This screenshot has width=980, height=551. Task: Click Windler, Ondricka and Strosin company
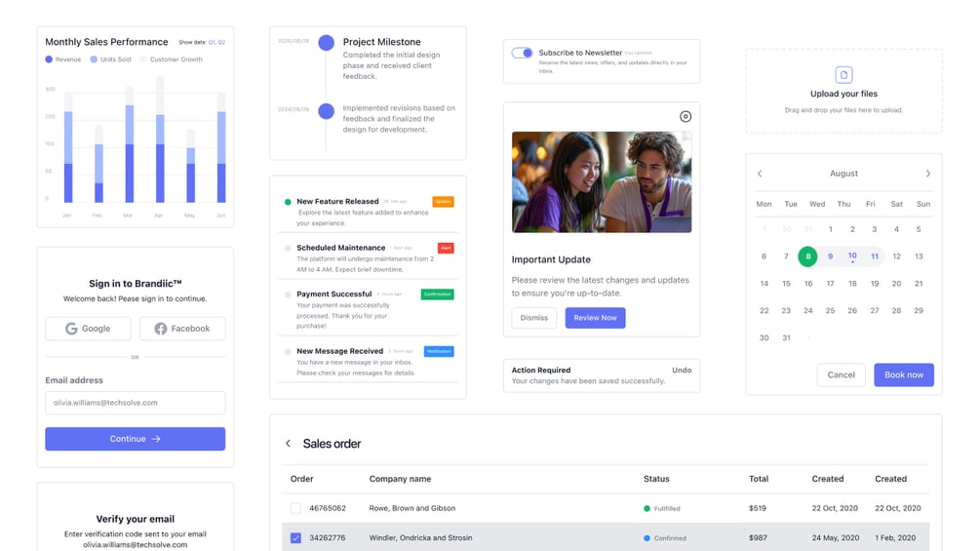(x=420, y=538)
